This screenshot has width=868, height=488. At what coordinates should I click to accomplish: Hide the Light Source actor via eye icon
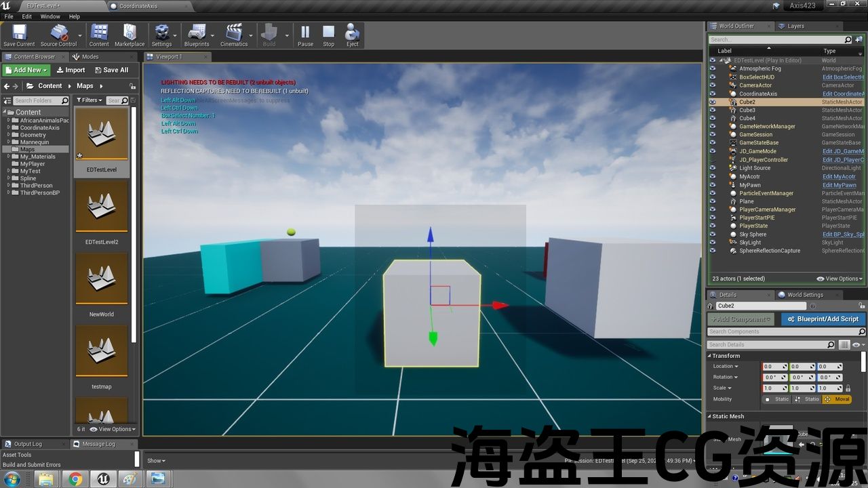(712, 168)
